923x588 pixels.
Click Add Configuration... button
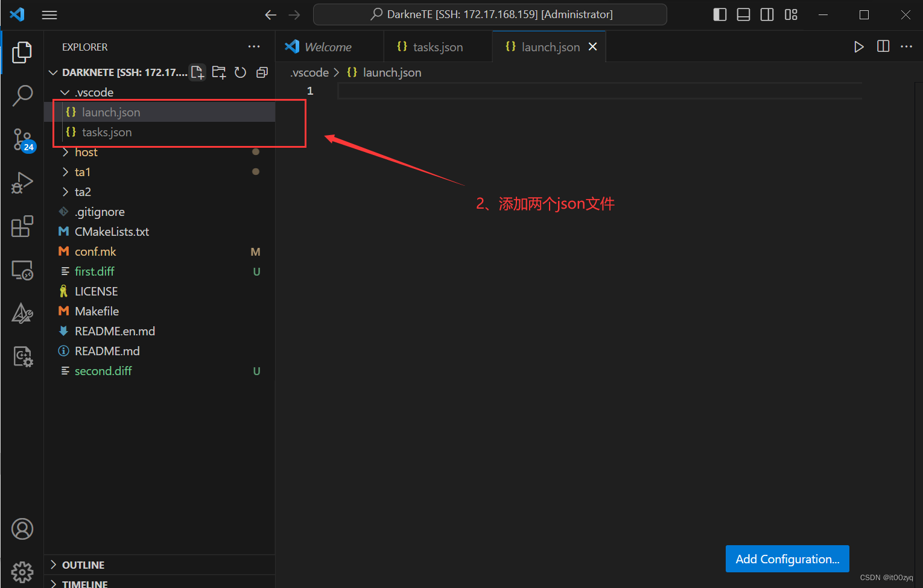[x=787, y=558]
